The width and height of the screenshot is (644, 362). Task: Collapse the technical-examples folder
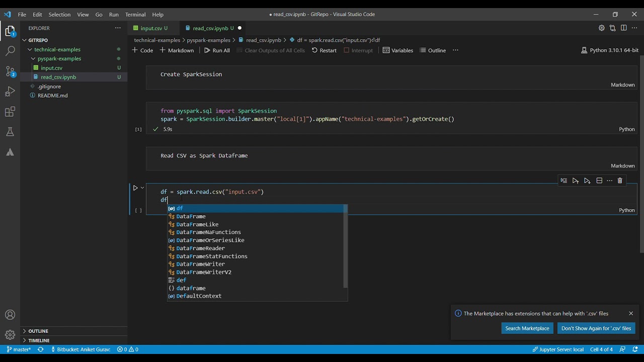tap(57, 49)
